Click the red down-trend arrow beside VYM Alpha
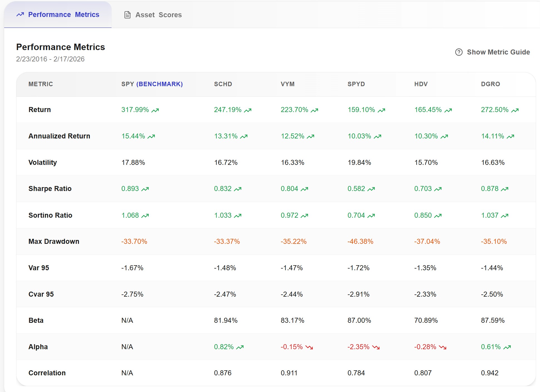The width and height of the screenshot is (540, 392). tap(309, 347)
